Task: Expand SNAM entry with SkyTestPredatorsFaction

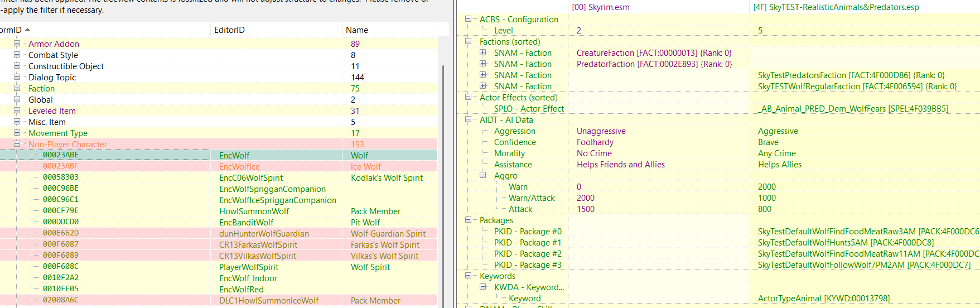Action: (x=482, y=75)
